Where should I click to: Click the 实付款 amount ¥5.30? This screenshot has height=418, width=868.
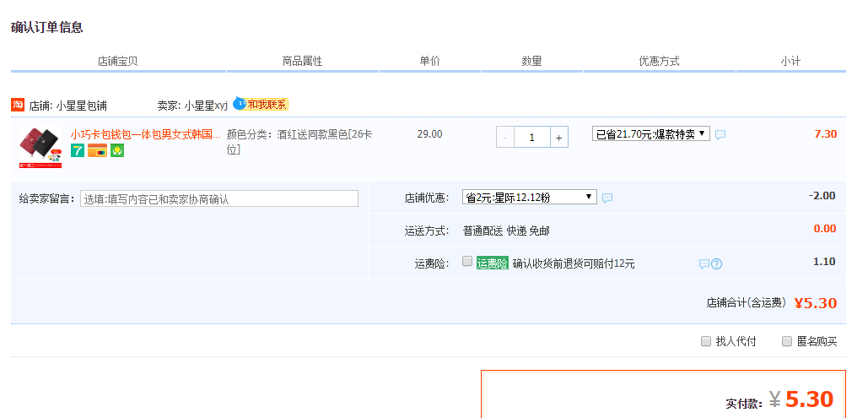(801, 399)
